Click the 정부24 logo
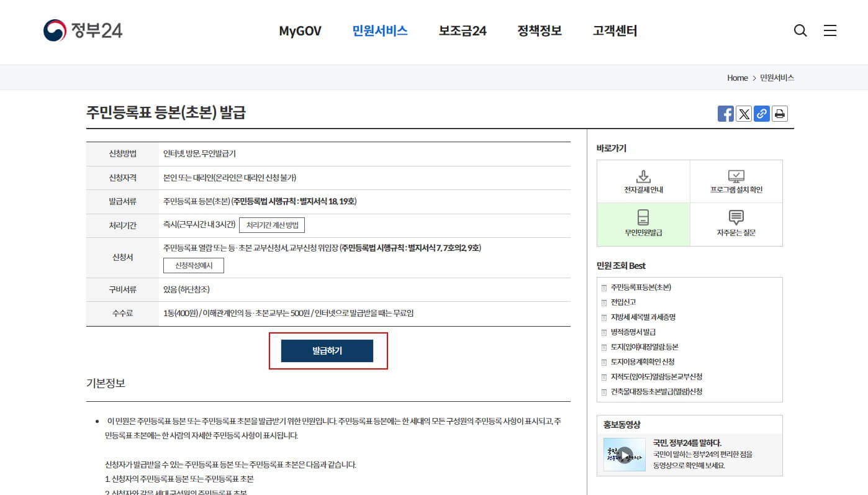Screen dimensions: 868x495 83,30
